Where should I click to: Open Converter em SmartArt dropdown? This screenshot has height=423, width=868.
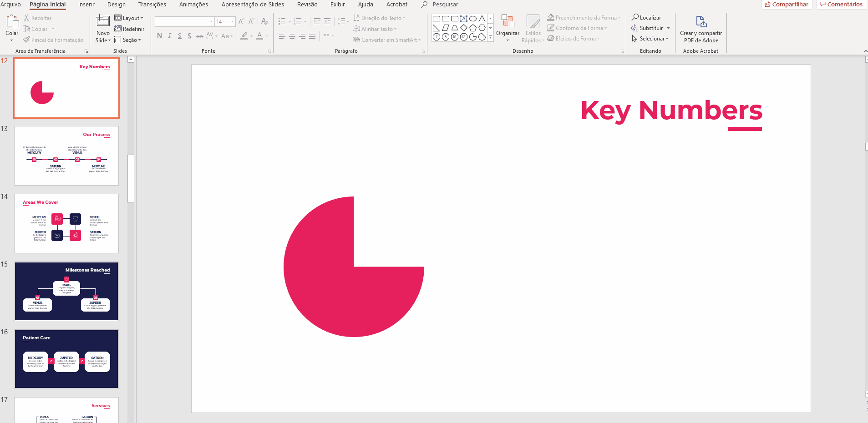tap(386, 40)
